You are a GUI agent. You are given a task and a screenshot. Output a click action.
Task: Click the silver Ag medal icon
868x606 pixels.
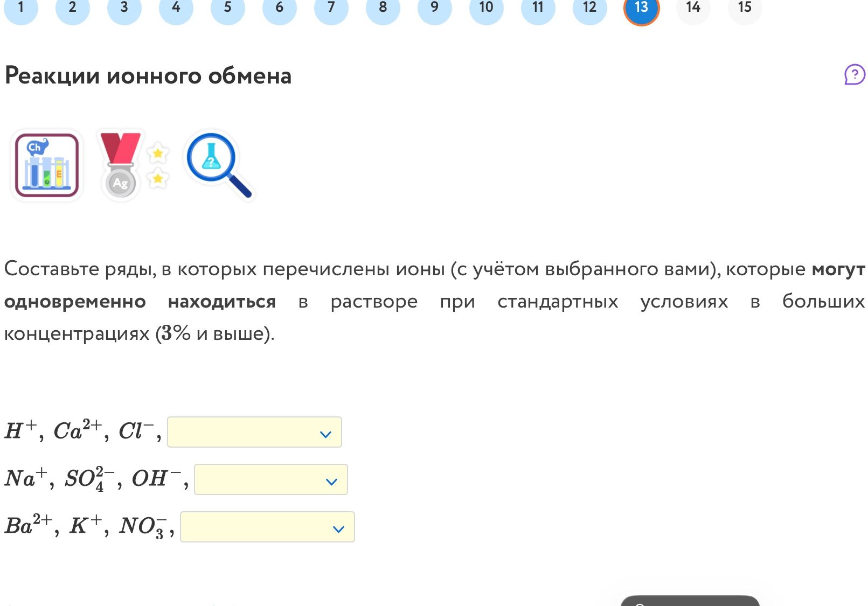coord(121,166)
